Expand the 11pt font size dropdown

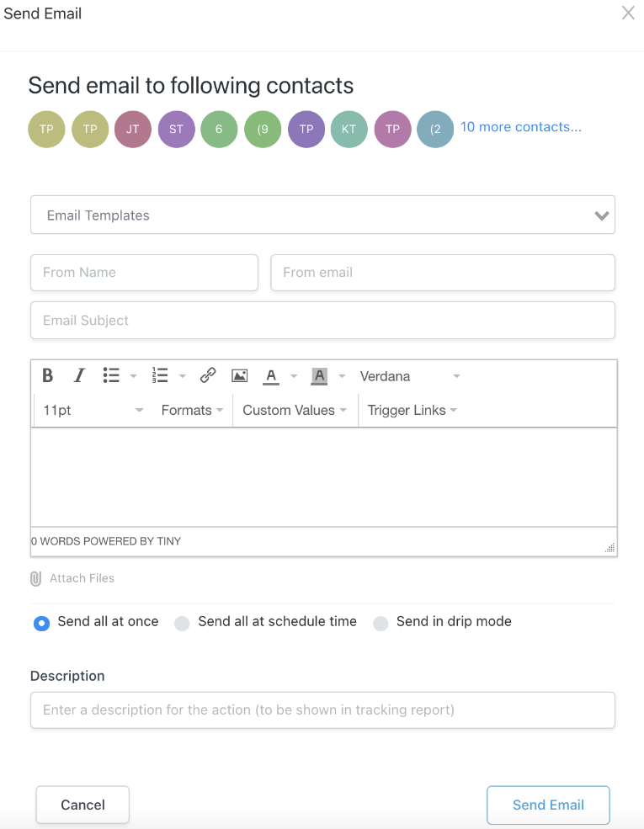click(x=93, y=410)
